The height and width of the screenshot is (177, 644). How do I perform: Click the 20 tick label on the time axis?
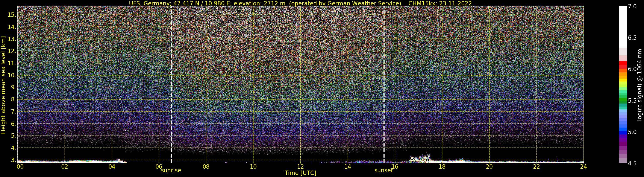click(489, 166)
